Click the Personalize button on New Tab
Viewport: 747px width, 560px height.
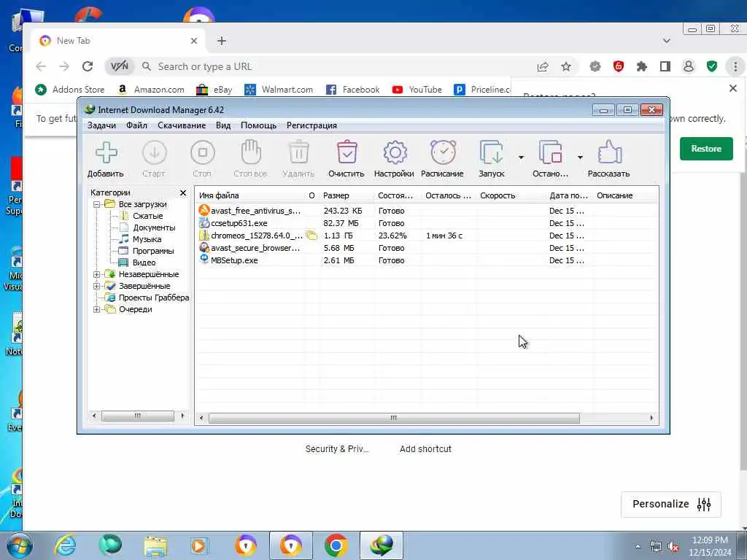[671, 504]
